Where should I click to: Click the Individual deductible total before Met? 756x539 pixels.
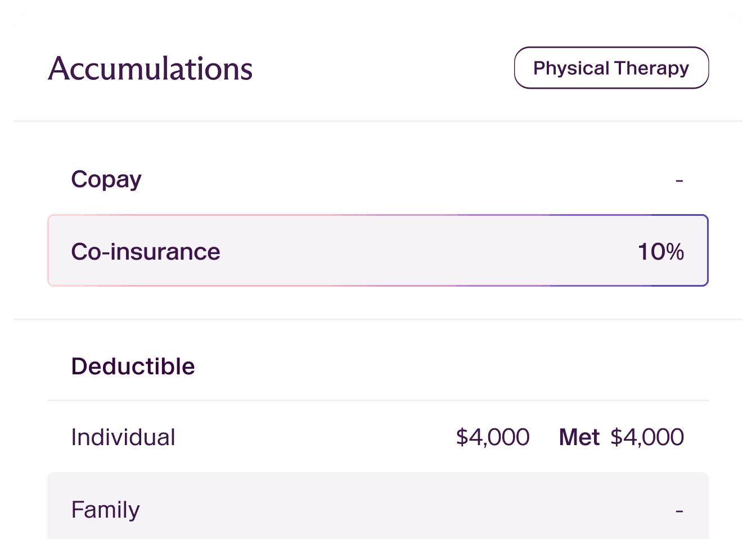click(x=492, y=437)
